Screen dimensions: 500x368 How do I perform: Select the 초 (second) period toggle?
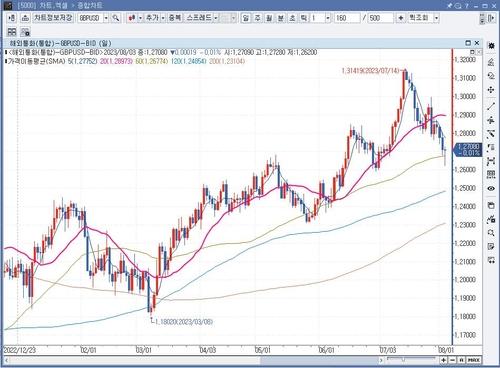[292, 18]
